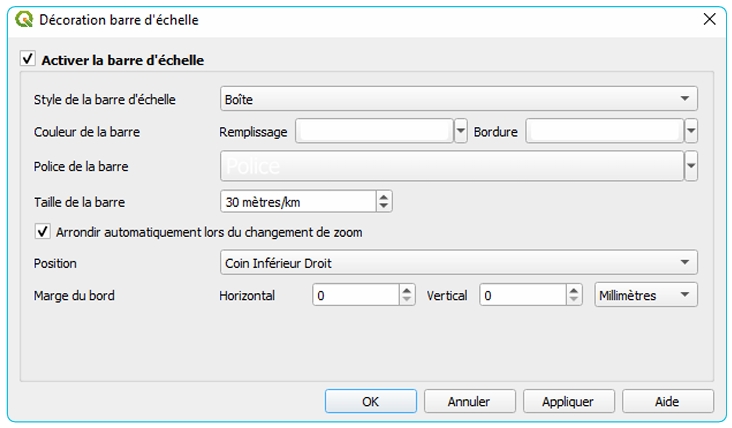Screen dimensions: 732x428
Task: Increase Taille de la barre value
Action: (x=384, y=197)
